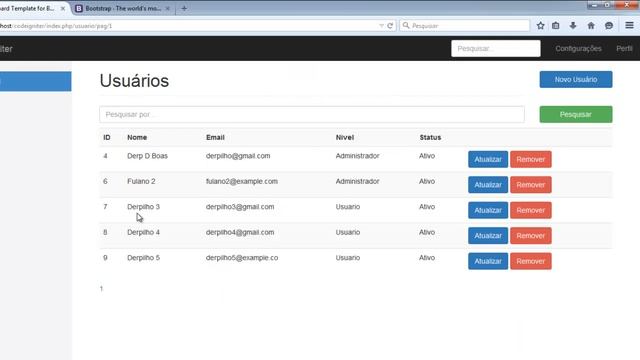Click the name Fulano 2
Viewport: 640px width, 360px height.
click(141, 181)
